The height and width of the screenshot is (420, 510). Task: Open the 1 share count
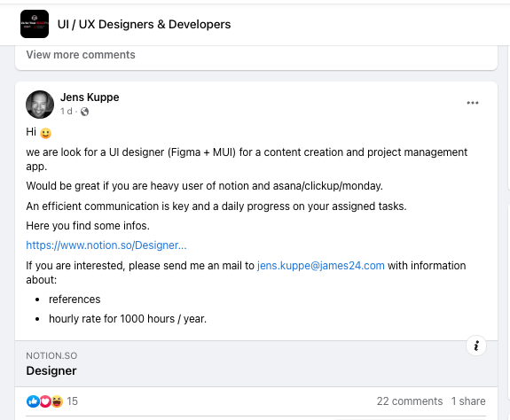(x=468, y=401)
